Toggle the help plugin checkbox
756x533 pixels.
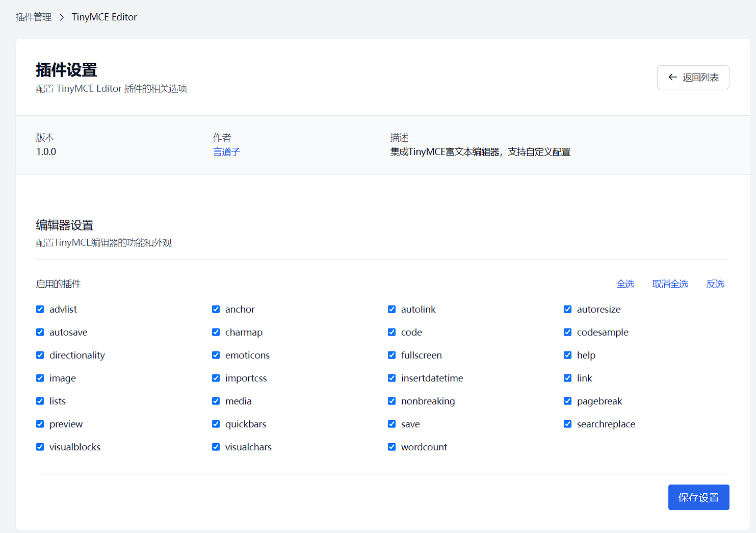568,355
